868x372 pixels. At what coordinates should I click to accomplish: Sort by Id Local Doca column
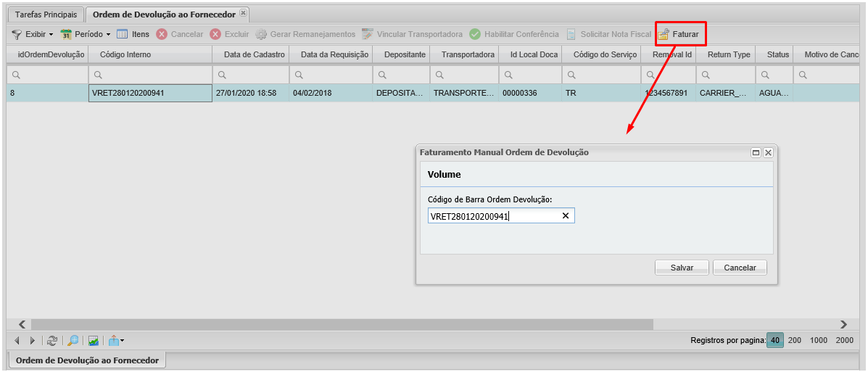click(x=530, y=55)
